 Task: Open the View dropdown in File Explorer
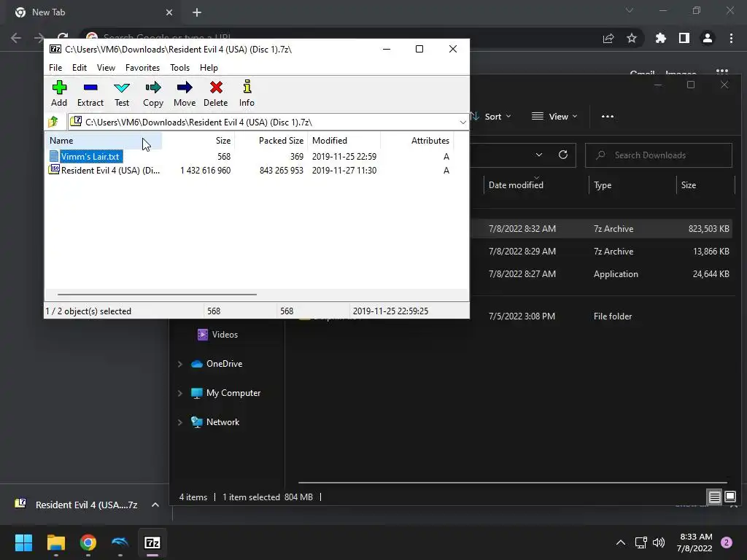pos(554,116)
